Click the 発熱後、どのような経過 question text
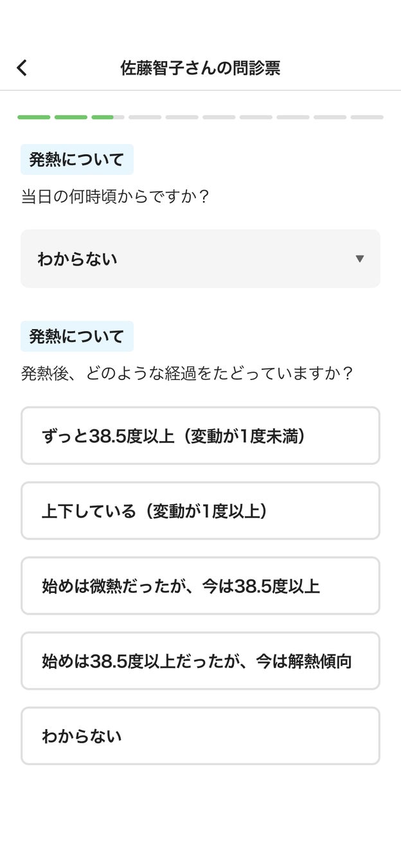 tap(187, 373)
